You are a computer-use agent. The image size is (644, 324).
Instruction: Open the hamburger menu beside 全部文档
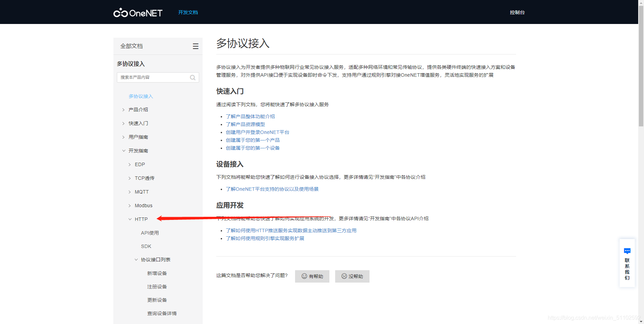tap(196, 46)
